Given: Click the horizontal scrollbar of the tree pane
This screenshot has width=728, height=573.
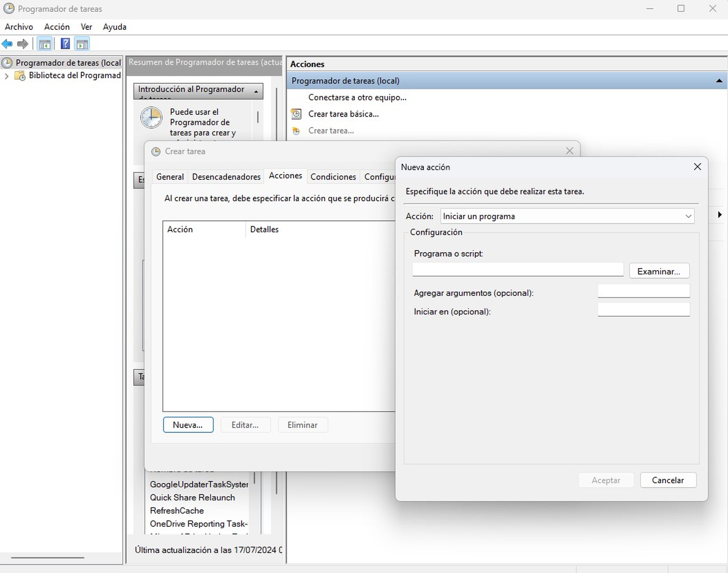Looking at the screenshot, I should point(47,558).
